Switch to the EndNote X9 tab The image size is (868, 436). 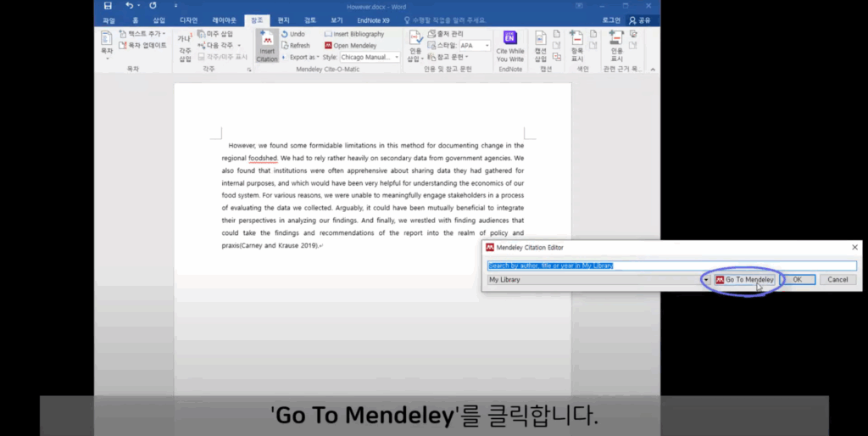[x=373, y=20]
